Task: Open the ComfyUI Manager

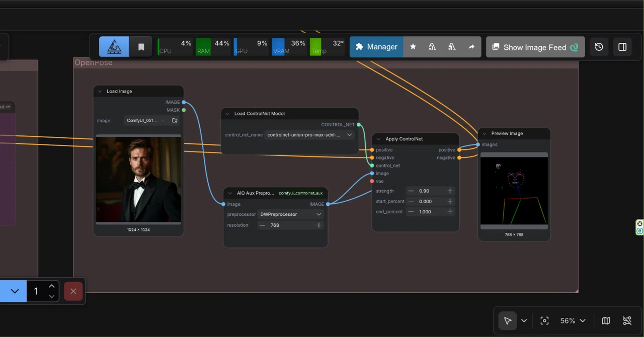Action: coord(376,47)
